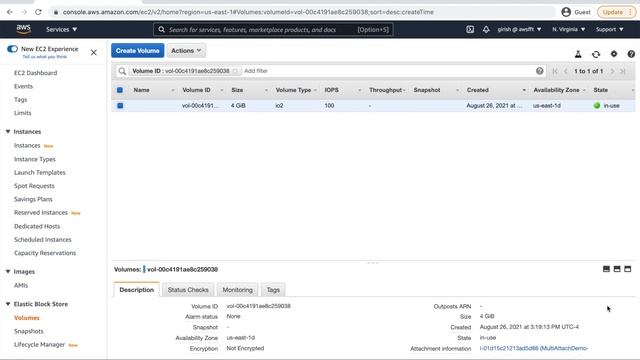640x360 pixels.
Task: Click Tell us what you think link
Action: coord(44,57)
